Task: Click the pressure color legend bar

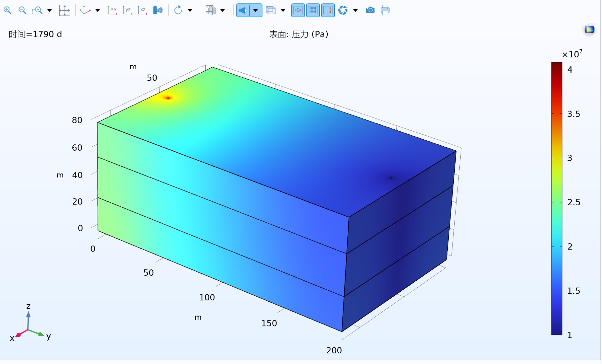Action: 557,199
